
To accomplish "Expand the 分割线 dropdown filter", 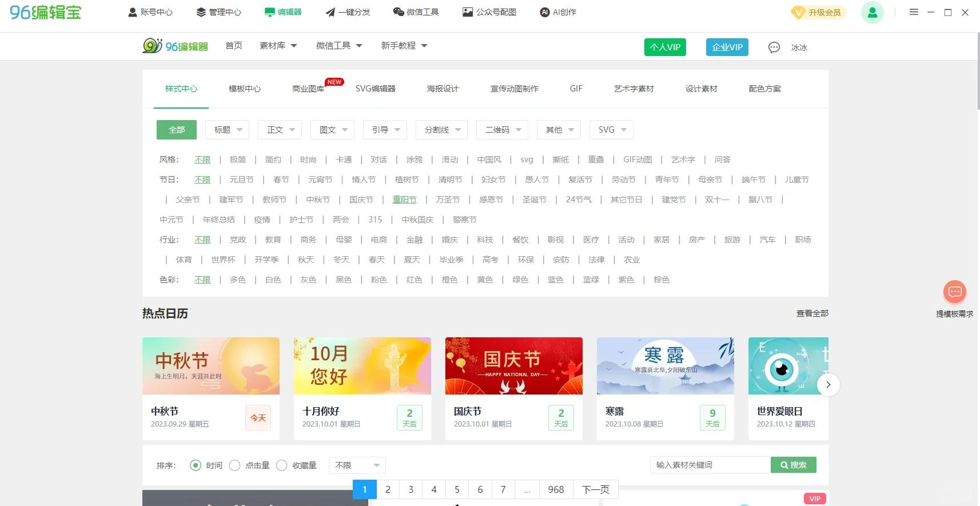I will click(442, 130).
